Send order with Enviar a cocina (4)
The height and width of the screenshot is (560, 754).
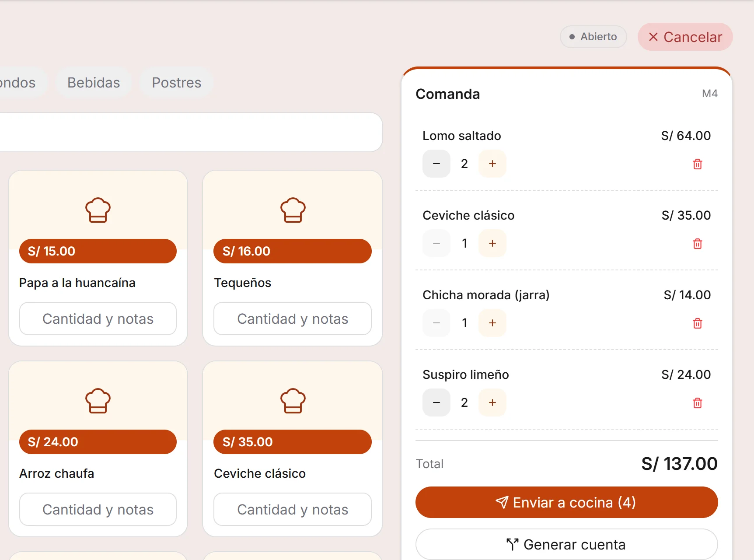(x=567, y=502)
